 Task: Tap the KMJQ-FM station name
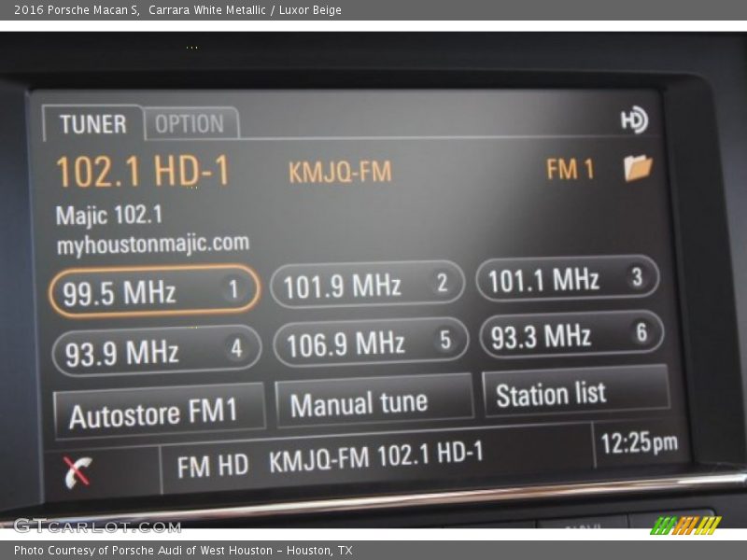point(340,172)
